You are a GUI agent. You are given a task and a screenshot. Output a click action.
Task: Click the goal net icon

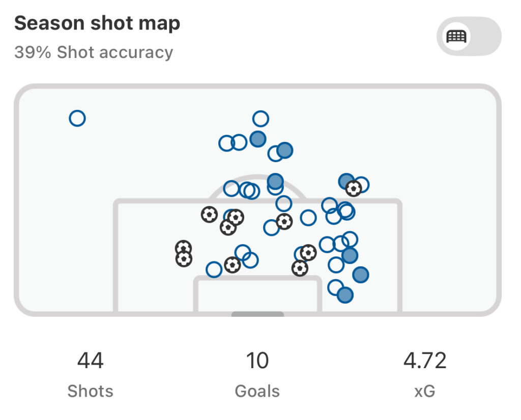456,37
